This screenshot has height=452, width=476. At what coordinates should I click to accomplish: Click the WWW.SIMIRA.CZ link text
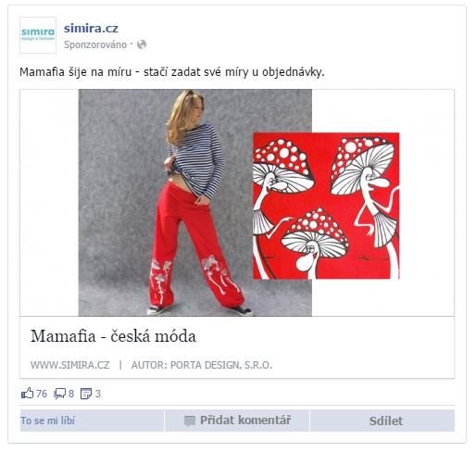70,365
